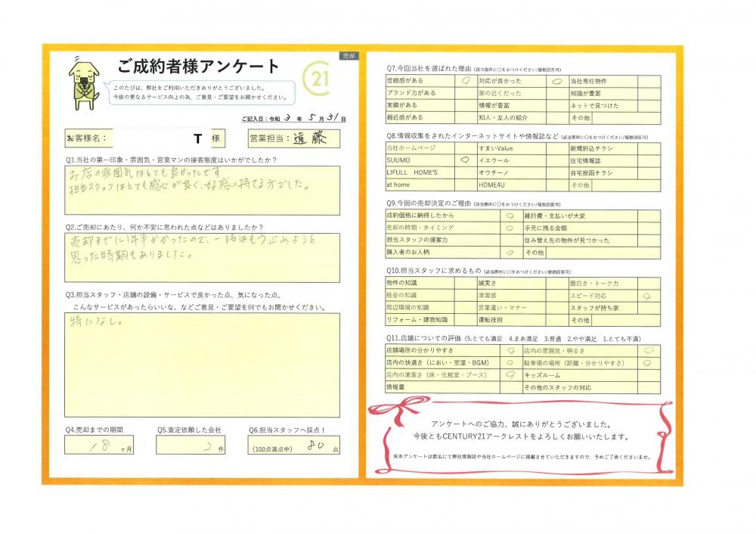Click the 売却 tag at top
The height and width of the screenshot is (534, 756).
click(349, 56)
